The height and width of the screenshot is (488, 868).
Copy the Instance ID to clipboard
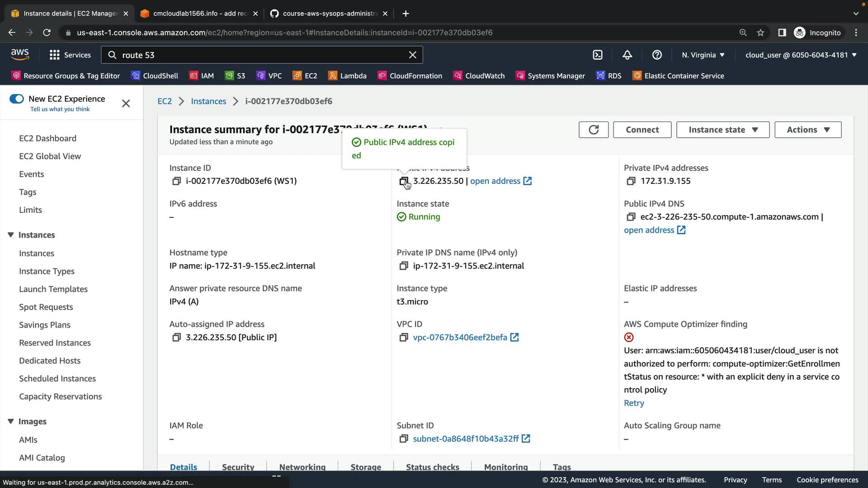[176, 181]
